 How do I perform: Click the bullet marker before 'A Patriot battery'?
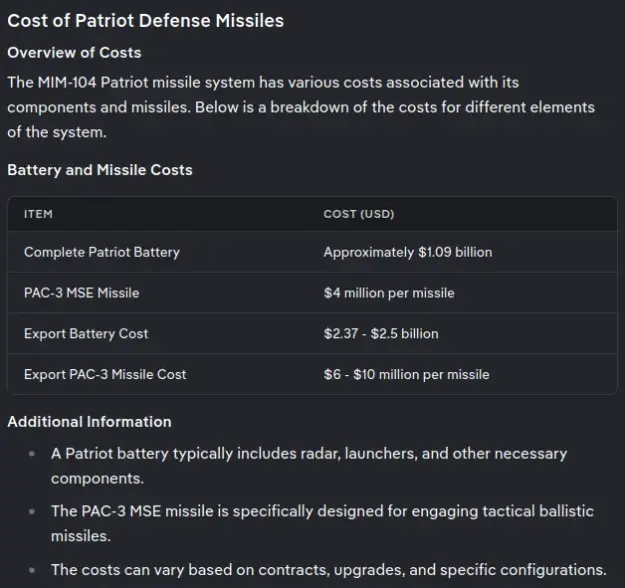(x=32, y=453)
